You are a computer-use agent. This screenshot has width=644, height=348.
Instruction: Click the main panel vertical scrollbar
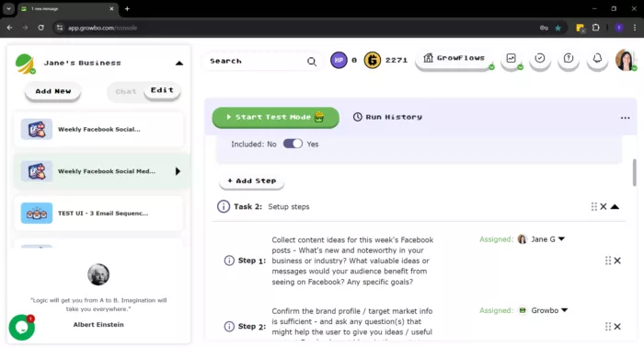[634, 172]
